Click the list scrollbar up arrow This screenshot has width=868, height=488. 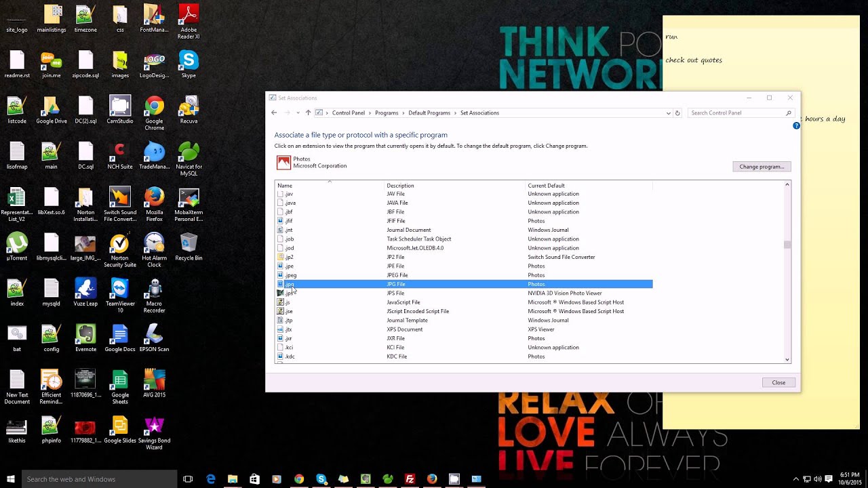click(787, 184)
